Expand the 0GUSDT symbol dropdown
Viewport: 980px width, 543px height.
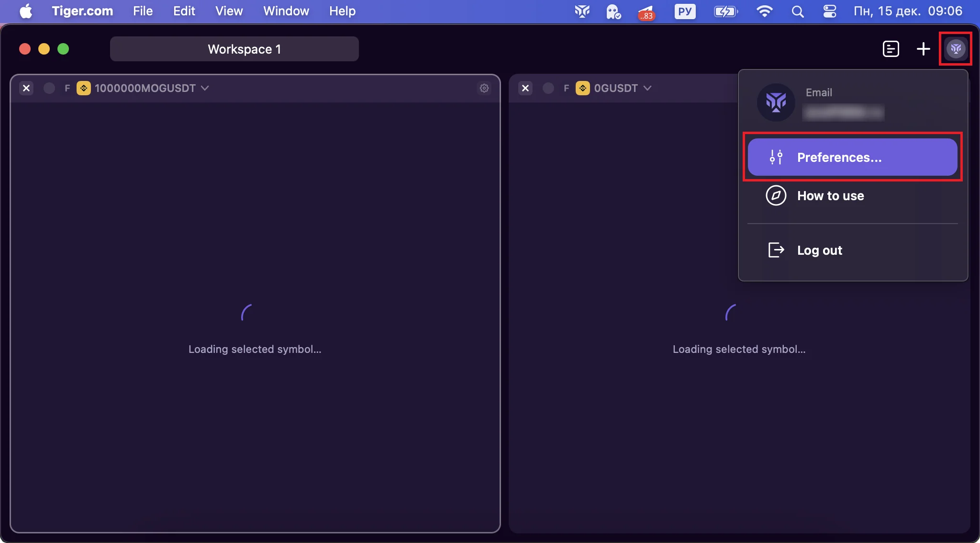pyautogui.click(x=647, y=88)
